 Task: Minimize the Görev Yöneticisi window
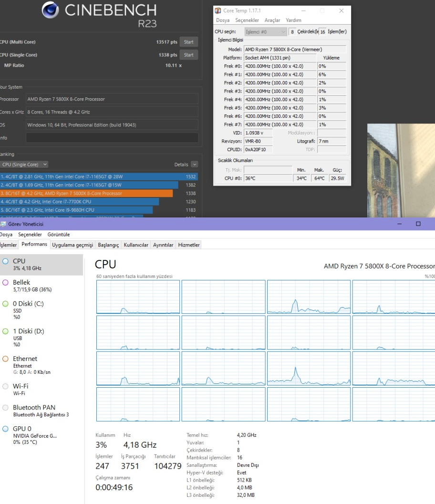click(400, 224)
